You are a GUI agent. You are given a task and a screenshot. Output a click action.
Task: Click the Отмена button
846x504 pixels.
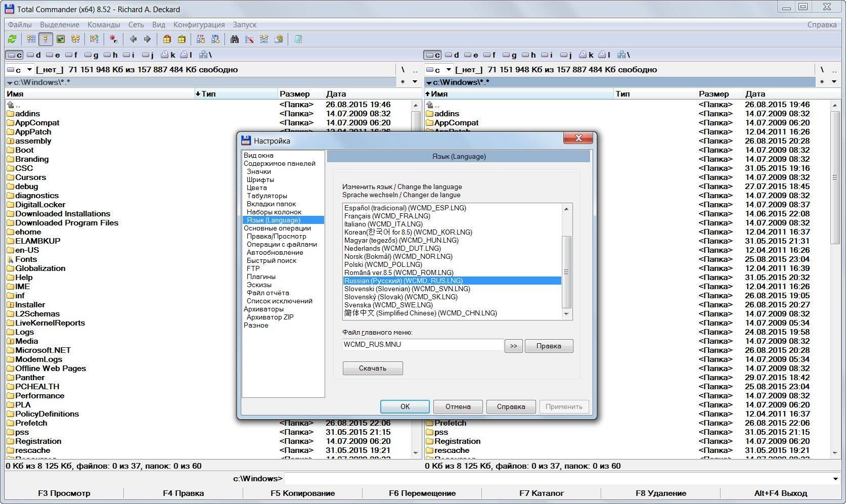click(458, 406)
